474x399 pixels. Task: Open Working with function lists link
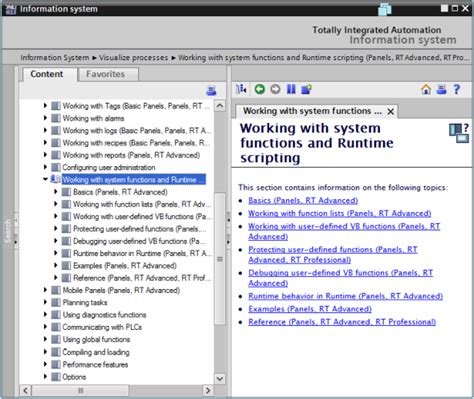tap(340, 213)
